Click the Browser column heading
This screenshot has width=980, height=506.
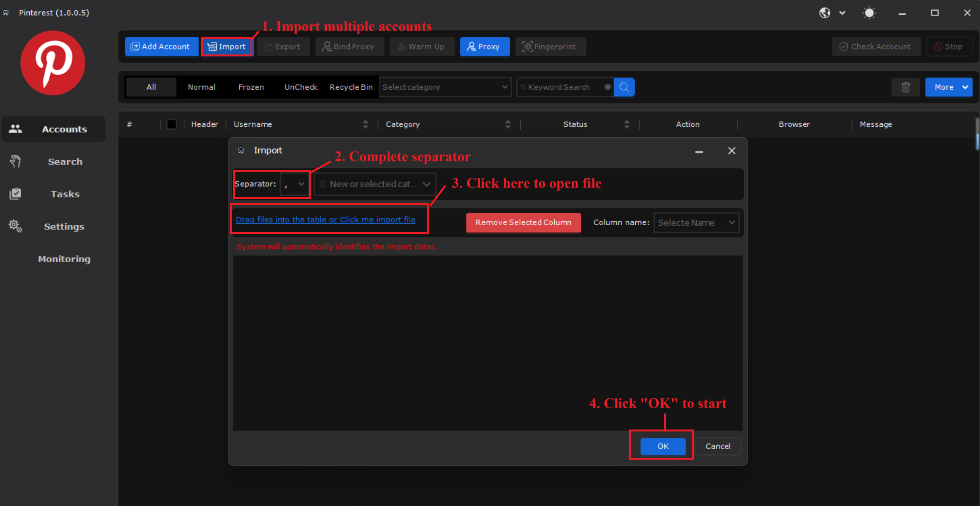794,124
